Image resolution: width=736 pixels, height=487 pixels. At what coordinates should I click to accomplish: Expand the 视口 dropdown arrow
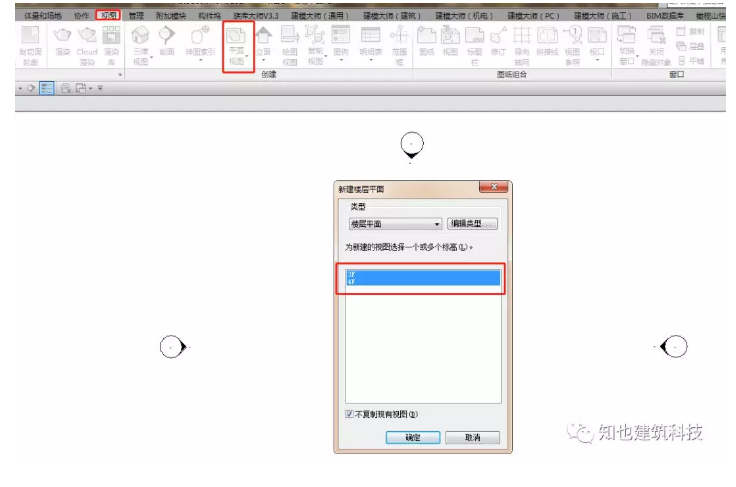coord(597,60)
